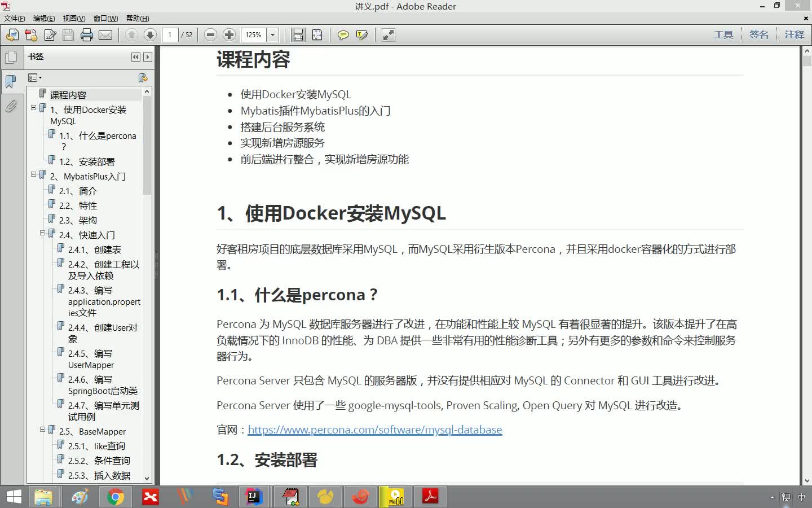Image resolution: width=812 pixels, height=508 pixels.
Task: Jump to bookmark '2.5.1、like查询'
Action: click(96, 446)
